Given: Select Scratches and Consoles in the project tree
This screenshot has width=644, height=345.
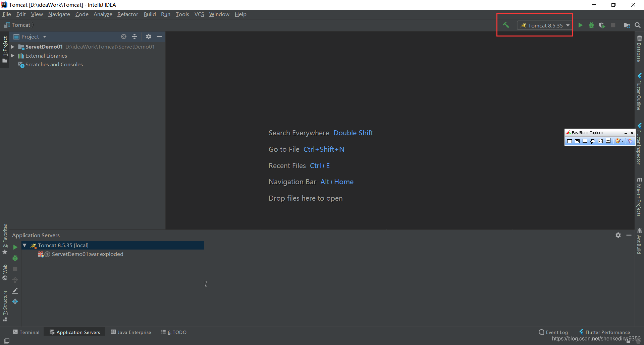Looking at the screenshot, I should pos(54,64).
